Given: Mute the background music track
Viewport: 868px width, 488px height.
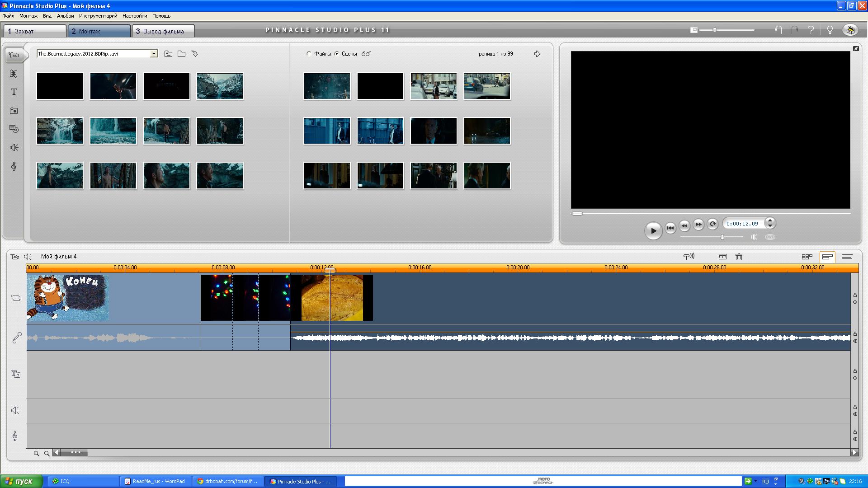Looking at the screenshot, I should (x=855, y=439).
